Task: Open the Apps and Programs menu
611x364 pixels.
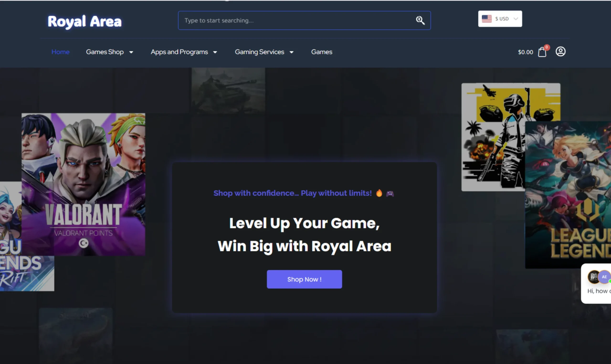Action: click(179, 52)
